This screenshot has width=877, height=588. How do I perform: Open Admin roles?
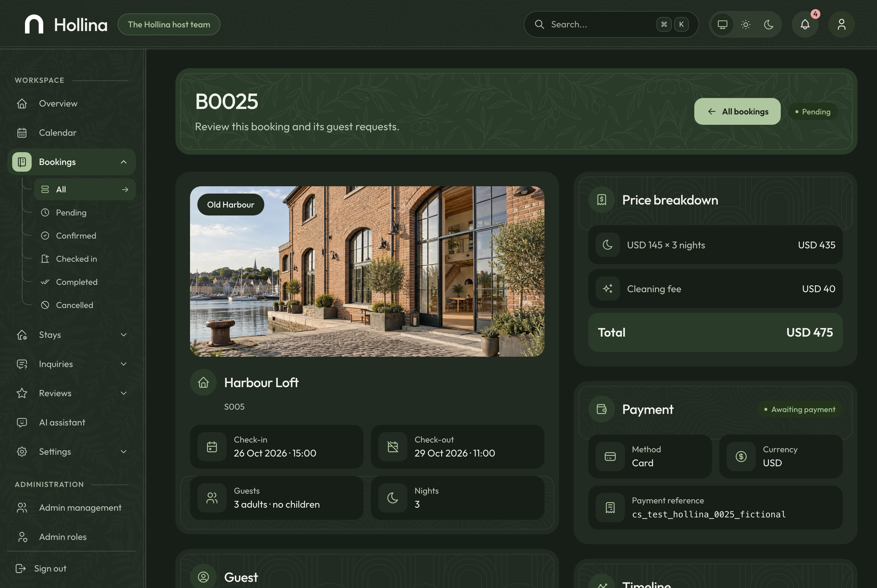(71, 537)
